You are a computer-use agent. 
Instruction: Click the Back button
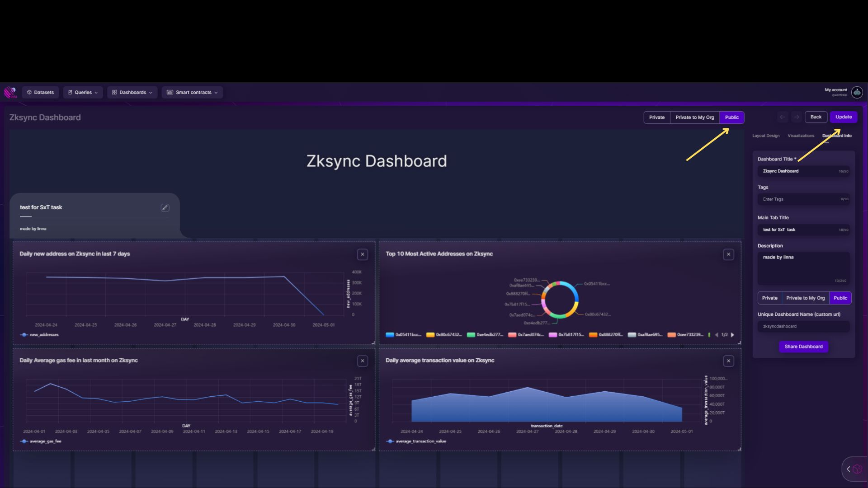point(816,117)
